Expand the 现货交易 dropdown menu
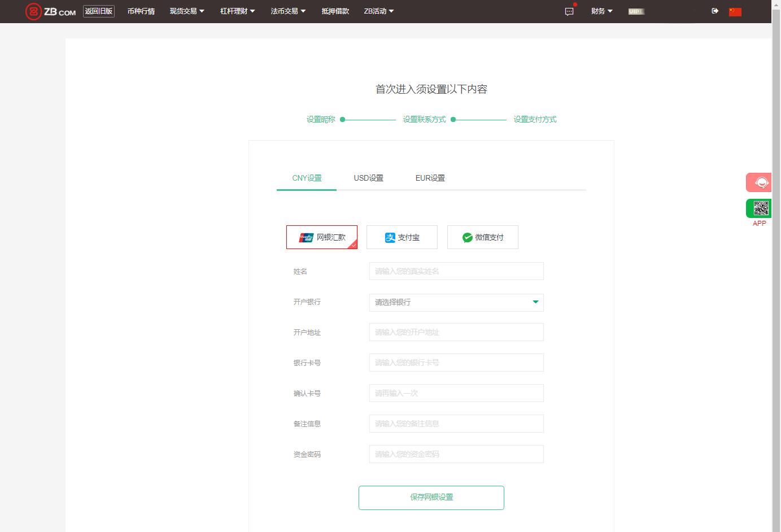This screenshot has width=781, height=532. pos(187,11)
